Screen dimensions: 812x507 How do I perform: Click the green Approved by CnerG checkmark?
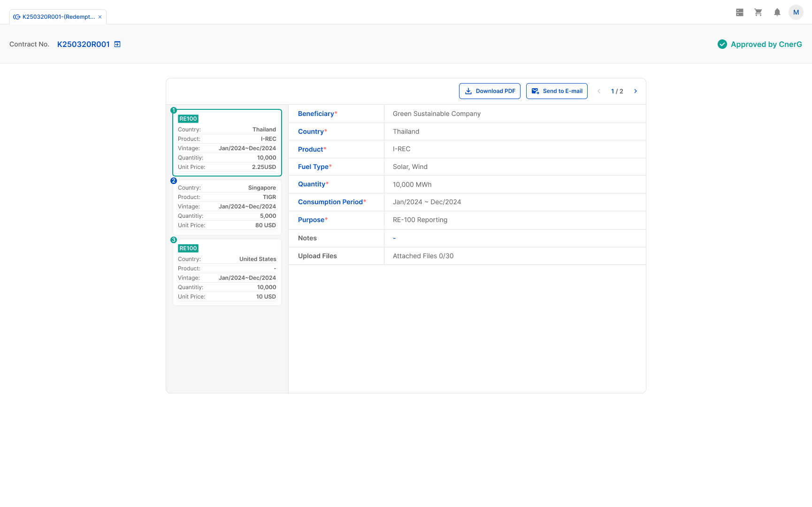click(722, 44)
